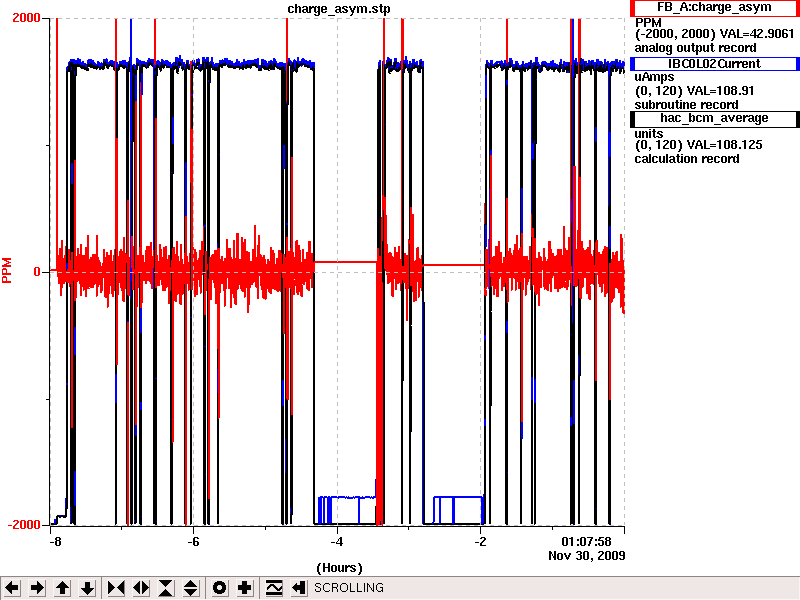Click the PPM label under FB_A:charge_asym

[x=648, y=23]
